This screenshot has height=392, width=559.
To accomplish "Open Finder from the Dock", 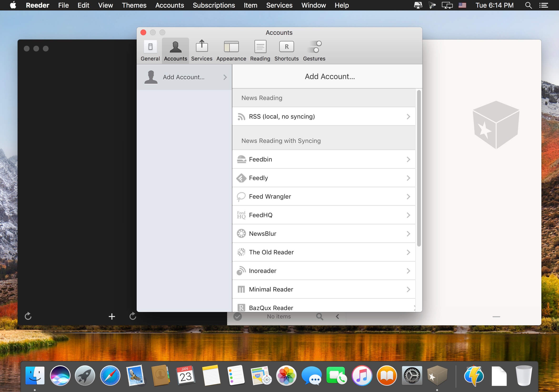I will click(x=35, y=375).
